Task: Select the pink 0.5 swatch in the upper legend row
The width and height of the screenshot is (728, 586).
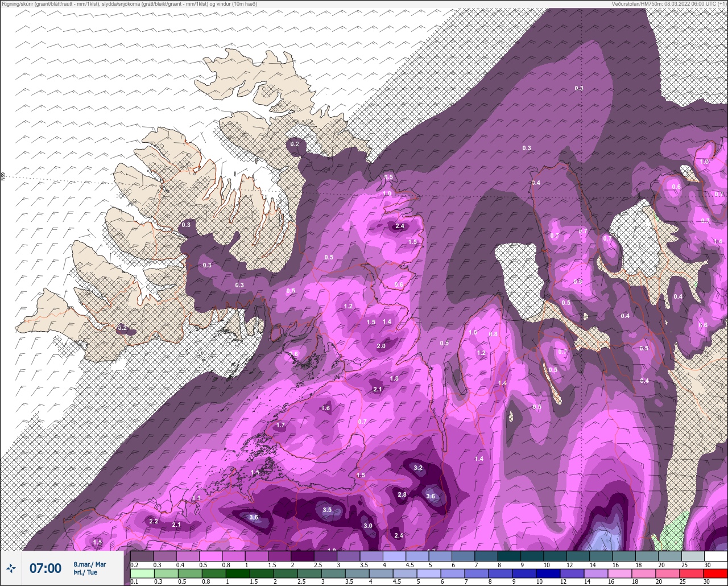Action: click(x=210, y=556)
